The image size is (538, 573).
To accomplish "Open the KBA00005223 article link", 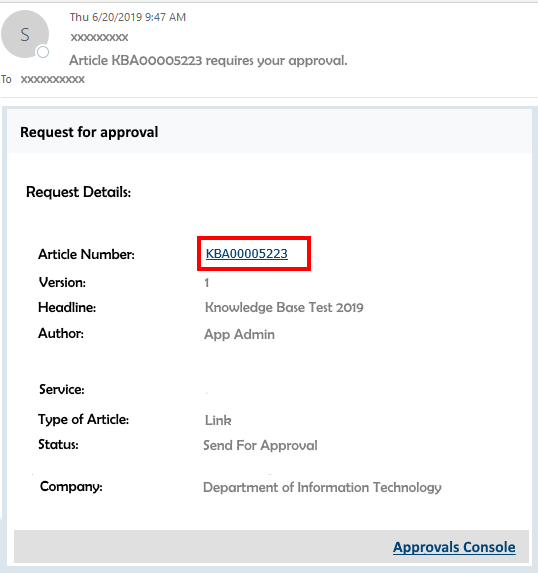I will tap(247, 254).
